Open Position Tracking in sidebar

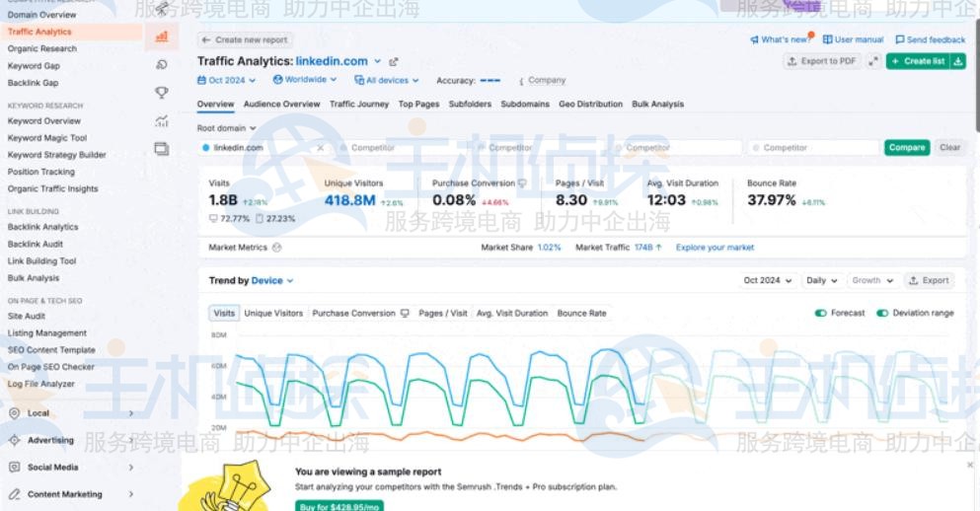click(x=40, y=172)
